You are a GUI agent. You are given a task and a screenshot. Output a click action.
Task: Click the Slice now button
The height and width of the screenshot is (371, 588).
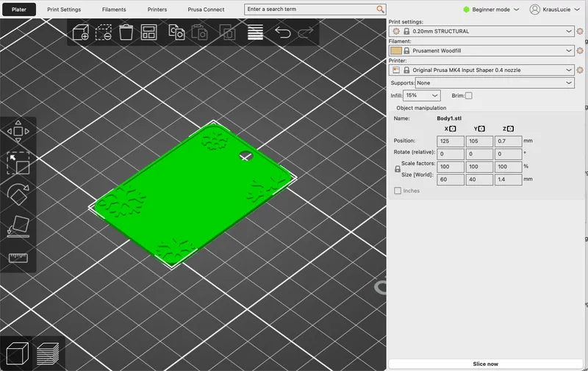[x=485, y=364]
